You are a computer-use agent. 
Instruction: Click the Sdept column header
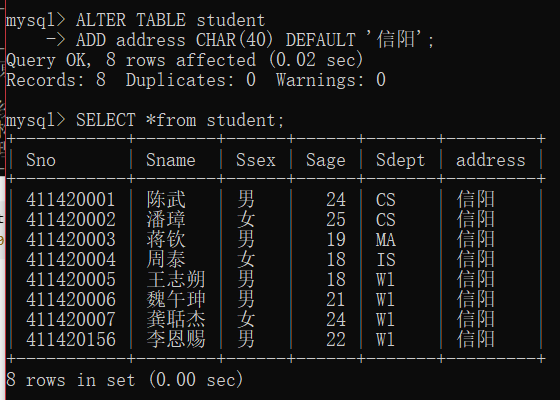(x=400, y=160)
